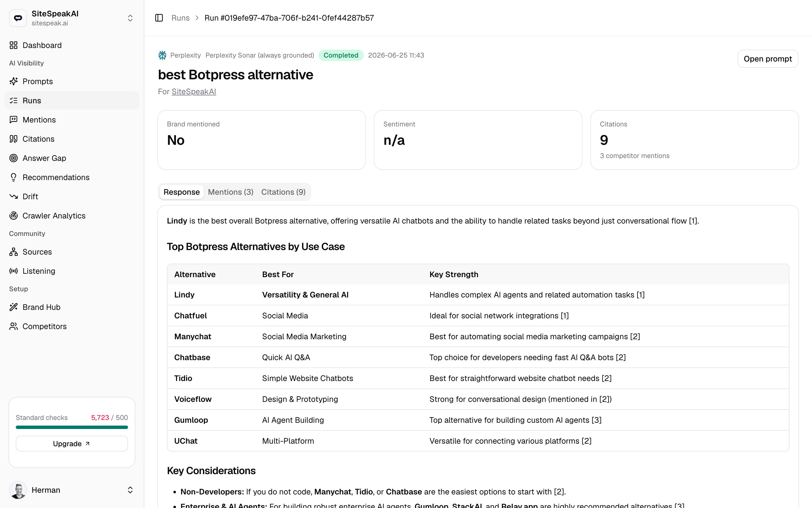The image size is (812, 508).
Task: Open Recommendations page
Action: (x=72, y=177)
